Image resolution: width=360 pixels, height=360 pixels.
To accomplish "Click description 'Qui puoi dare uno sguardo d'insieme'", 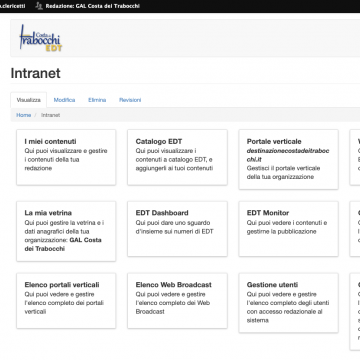I will pos(175,227).
